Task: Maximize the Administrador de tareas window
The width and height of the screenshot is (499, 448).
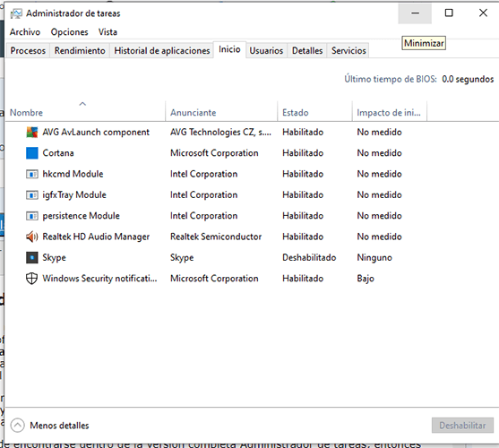Action: click(449, 13)
